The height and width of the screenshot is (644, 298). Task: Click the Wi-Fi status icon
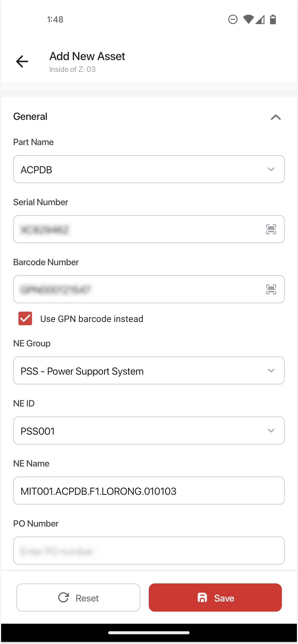248,19
